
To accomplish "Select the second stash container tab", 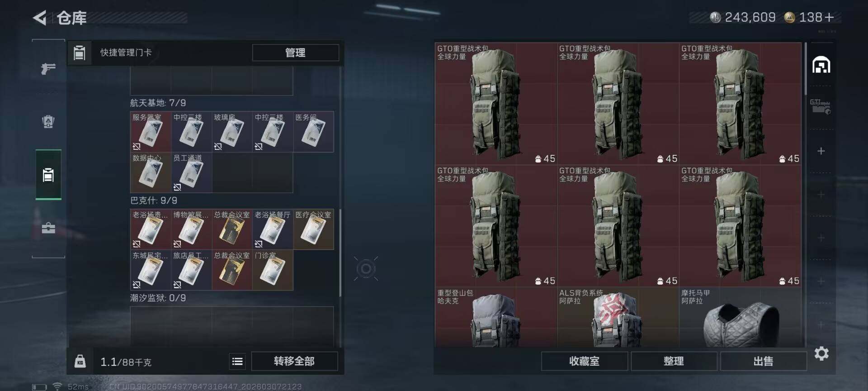I will (x=821, y=107).
